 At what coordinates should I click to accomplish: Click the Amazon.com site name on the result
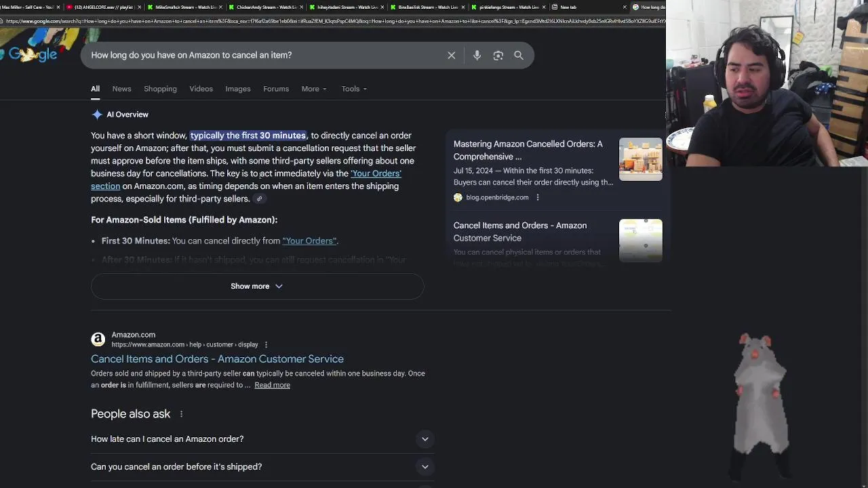[134, 335]
